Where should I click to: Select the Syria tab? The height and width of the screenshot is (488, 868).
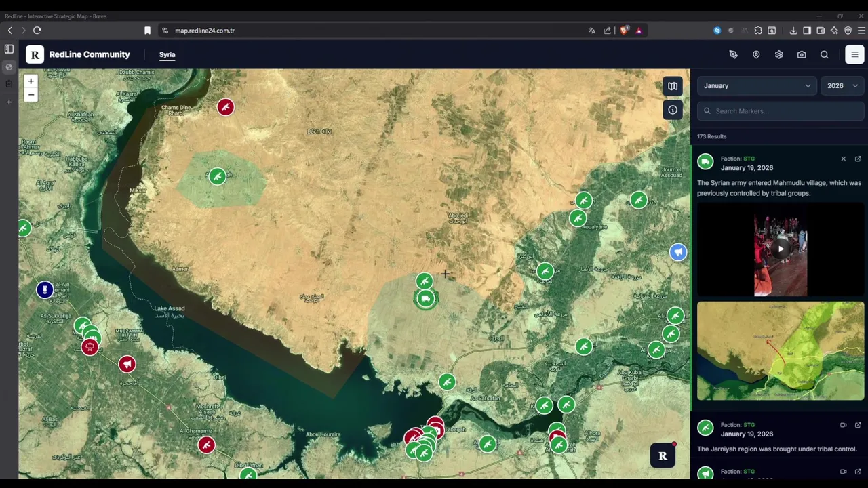(x=167, y=54)
